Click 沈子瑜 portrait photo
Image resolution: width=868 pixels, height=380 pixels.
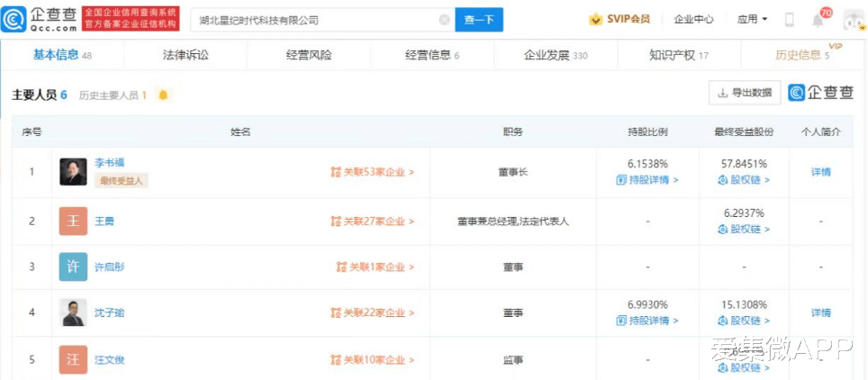73,312
